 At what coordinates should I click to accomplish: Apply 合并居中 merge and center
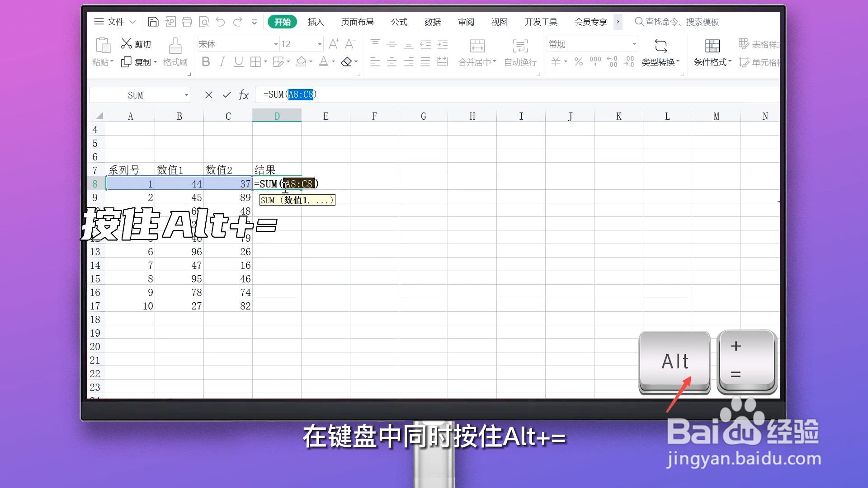tap(476, 53)
